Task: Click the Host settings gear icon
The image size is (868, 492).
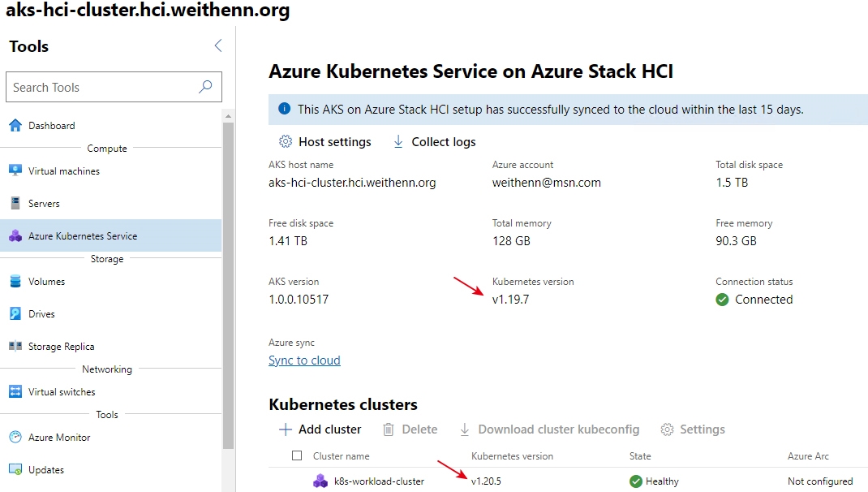Action: 285,142
